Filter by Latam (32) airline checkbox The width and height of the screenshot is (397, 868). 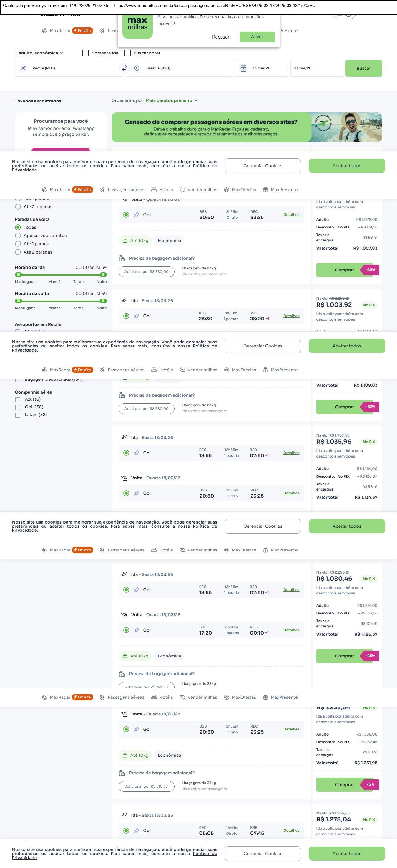(18, 415)
